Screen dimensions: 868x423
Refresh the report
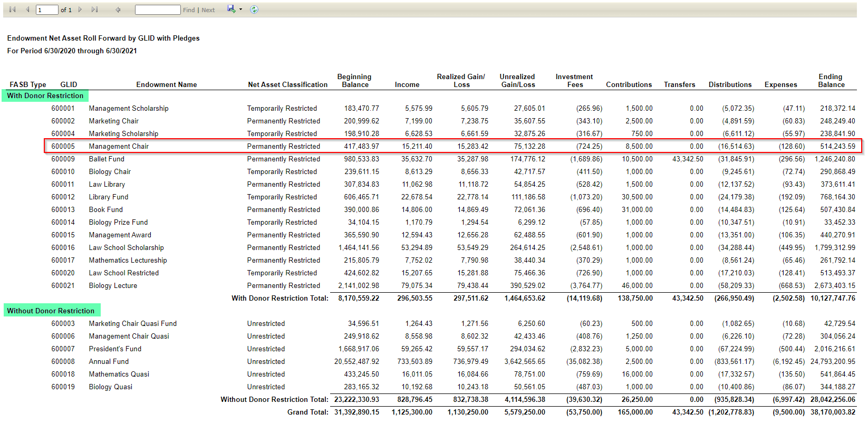pyautogui.click(x=254, y=9)
